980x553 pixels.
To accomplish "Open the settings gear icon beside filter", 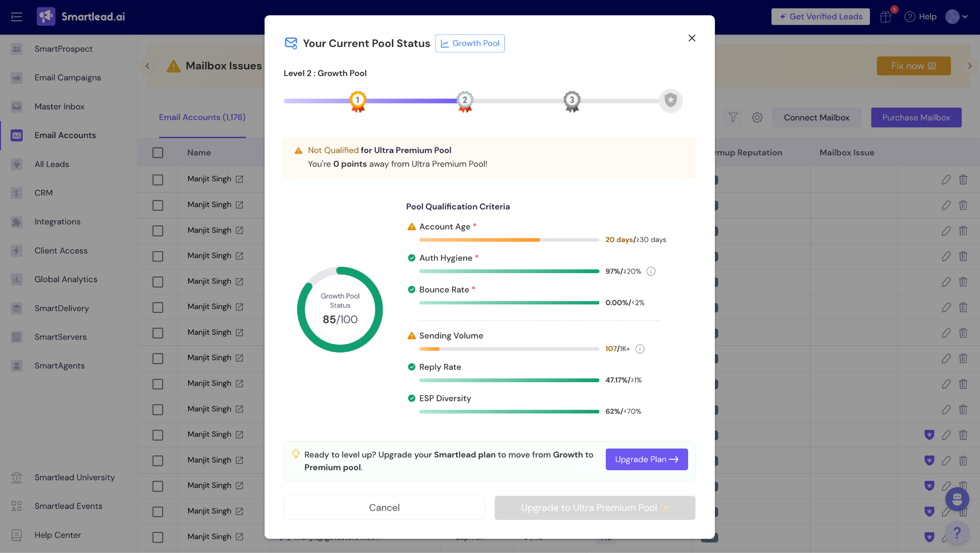I will pyautogui.click(x=757, y=117).
